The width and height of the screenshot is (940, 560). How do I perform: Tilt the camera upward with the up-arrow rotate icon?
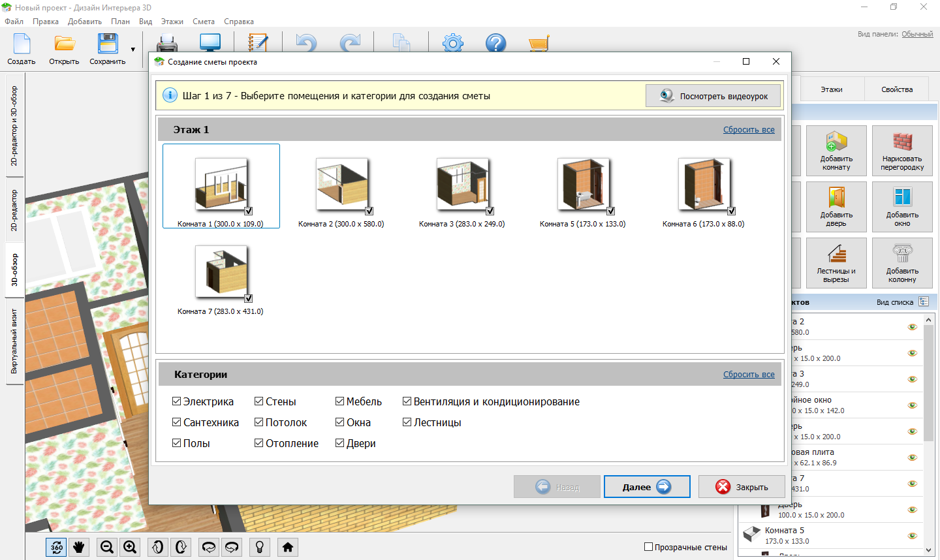point(157,547)
